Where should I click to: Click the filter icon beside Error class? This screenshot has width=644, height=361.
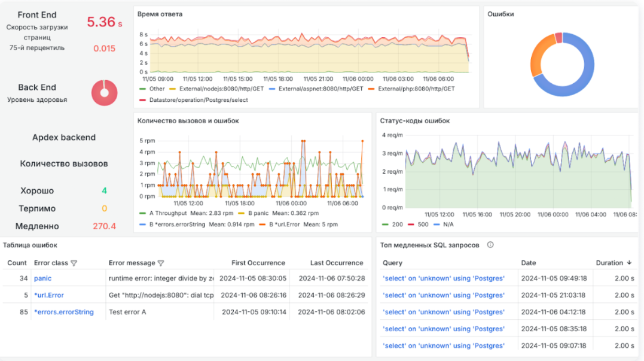74,263
